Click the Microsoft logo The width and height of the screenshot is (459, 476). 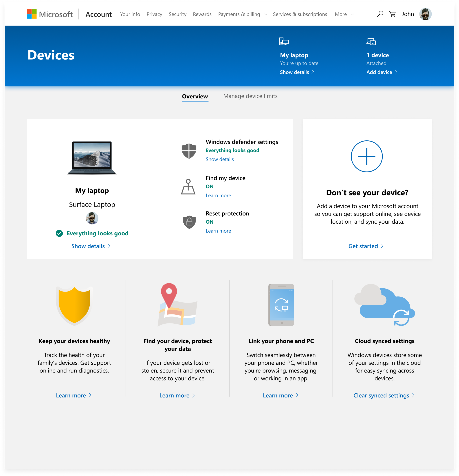(50, 14)
